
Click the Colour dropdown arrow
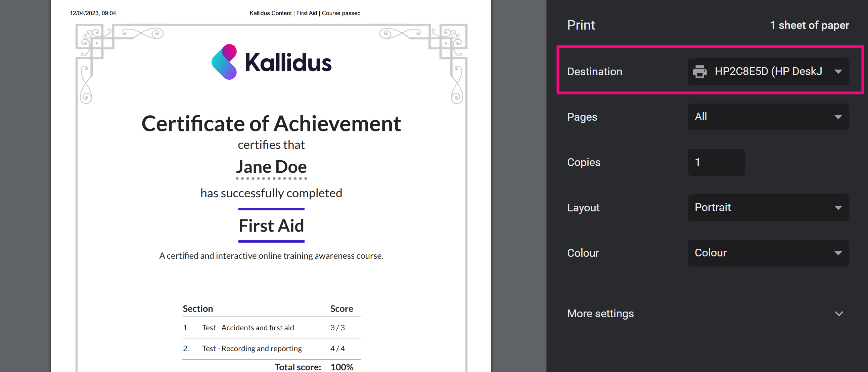pyautogui.click(x=838, y=253)
